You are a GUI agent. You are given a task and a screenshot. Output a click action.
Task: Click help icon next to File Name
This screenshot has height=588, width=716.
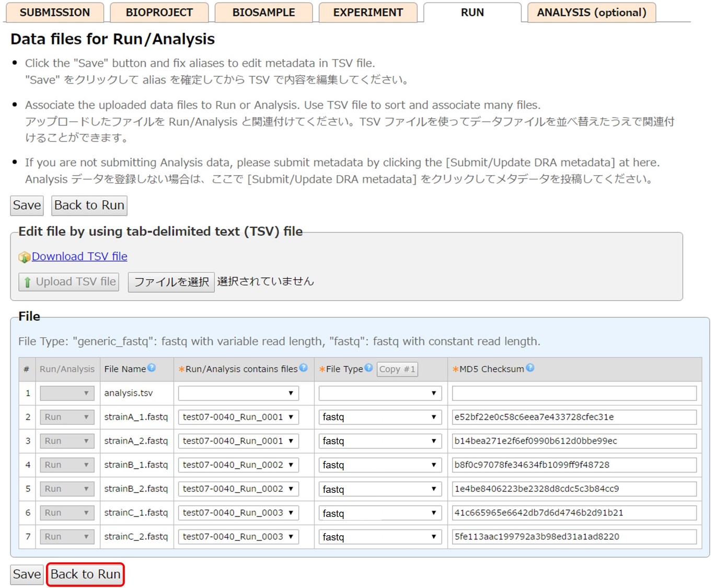point(152,368)
